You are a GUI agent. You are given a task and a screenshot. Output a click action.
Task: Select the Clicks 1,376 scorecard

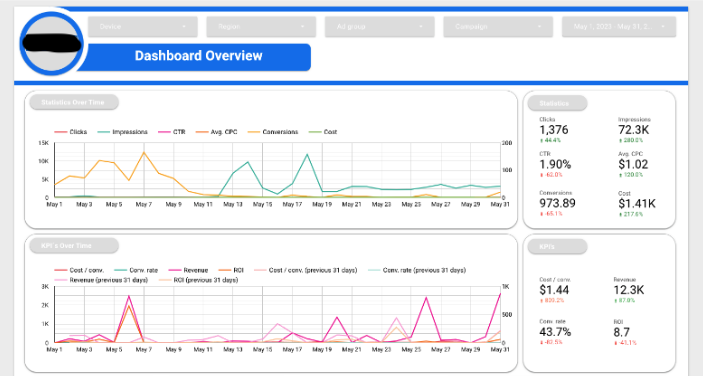(554, 130)
